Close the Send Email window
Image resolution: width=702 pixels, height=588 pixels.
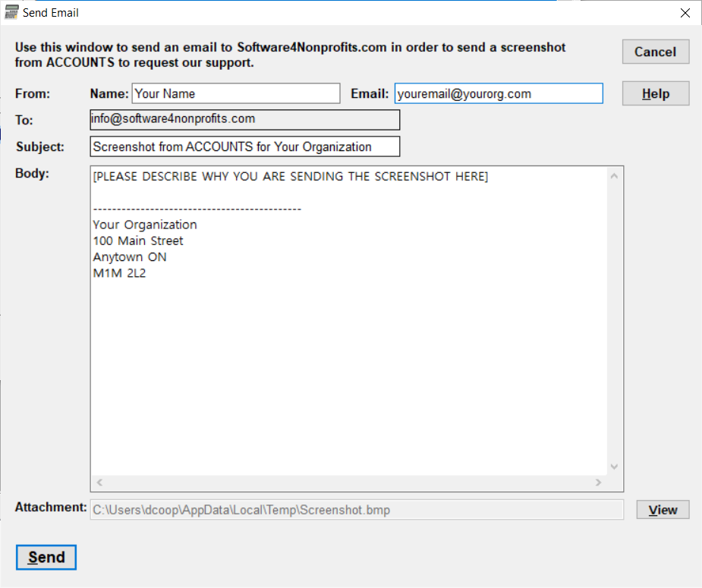[x=685, y=13]
